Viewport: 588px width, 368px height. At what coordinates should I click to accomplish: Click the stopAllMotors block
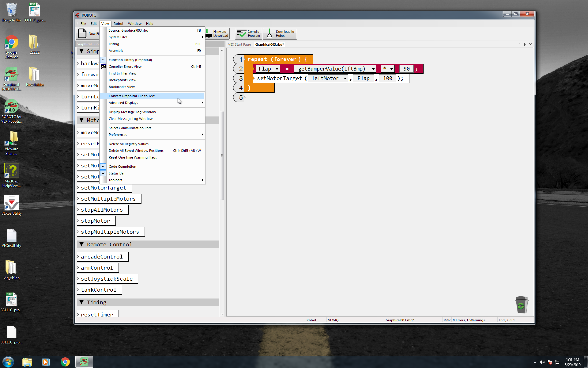tap(103, 210)
